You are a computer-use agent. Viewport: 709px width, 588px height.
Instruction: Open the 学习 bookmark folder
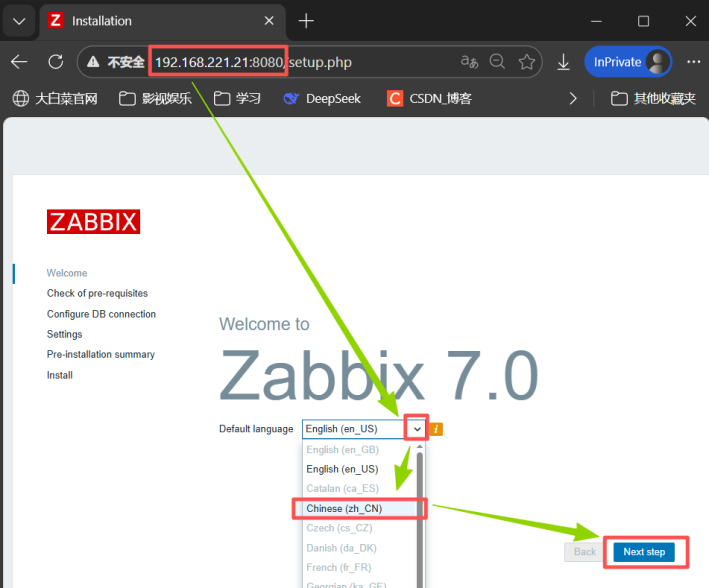click(237, 98)
